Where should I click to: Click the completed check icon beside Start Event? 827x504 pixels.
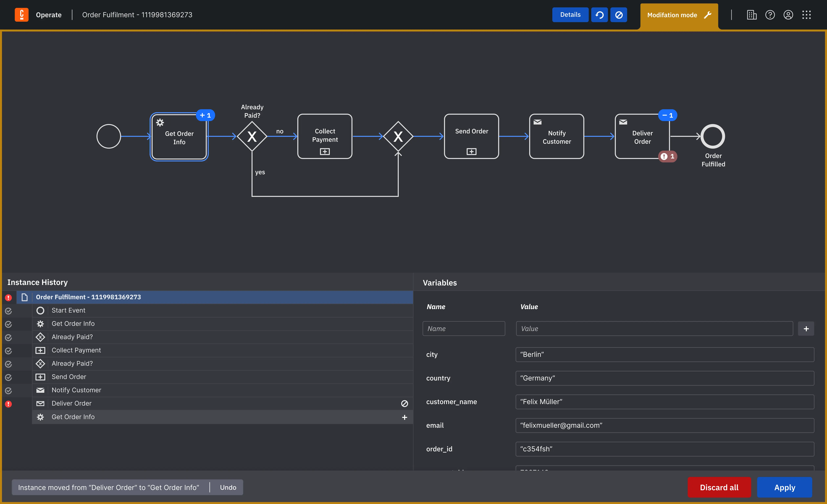8,311
